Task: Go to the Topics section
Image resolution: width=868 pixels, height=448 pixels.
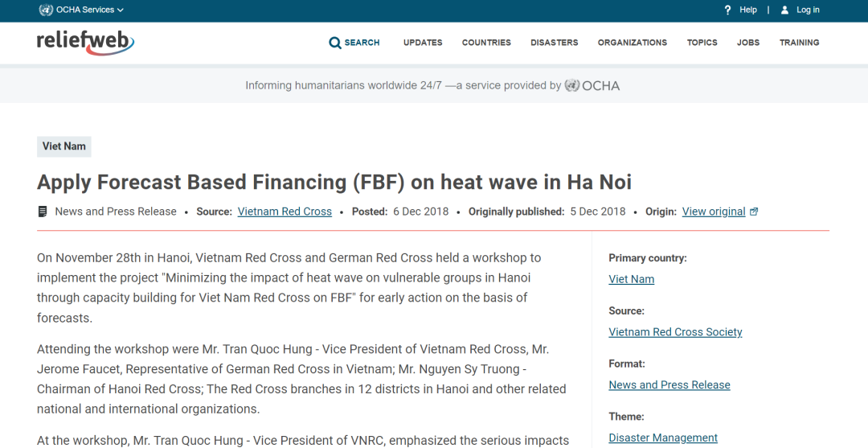Action: [x=702, y=43]
